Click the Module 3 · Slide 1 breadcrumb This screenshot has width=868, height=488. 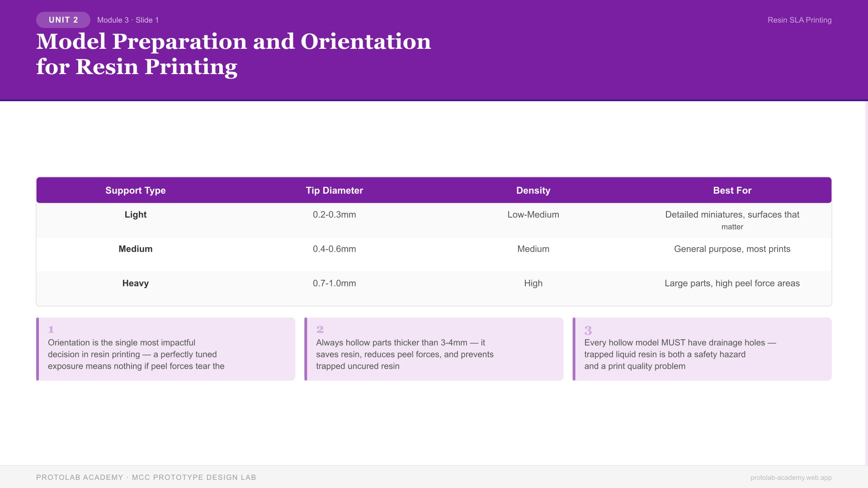click(128, 20)
